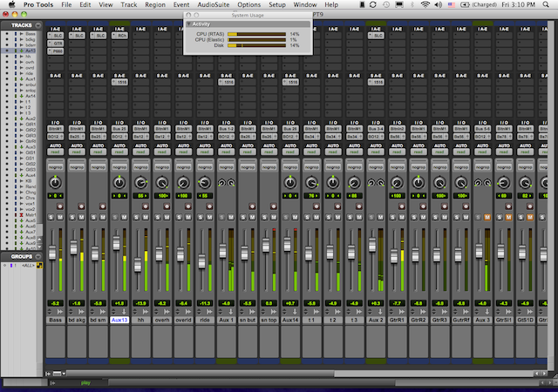Arm the bd akg track for recording
The width and height of the screenshot is (558, 392).
pos(81,206)
